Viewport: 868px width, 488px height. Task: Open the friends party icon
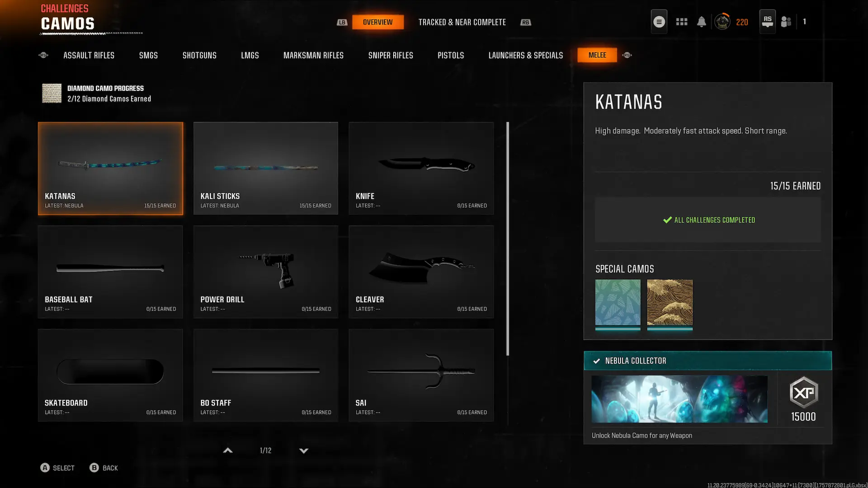(x=786, y=22)
